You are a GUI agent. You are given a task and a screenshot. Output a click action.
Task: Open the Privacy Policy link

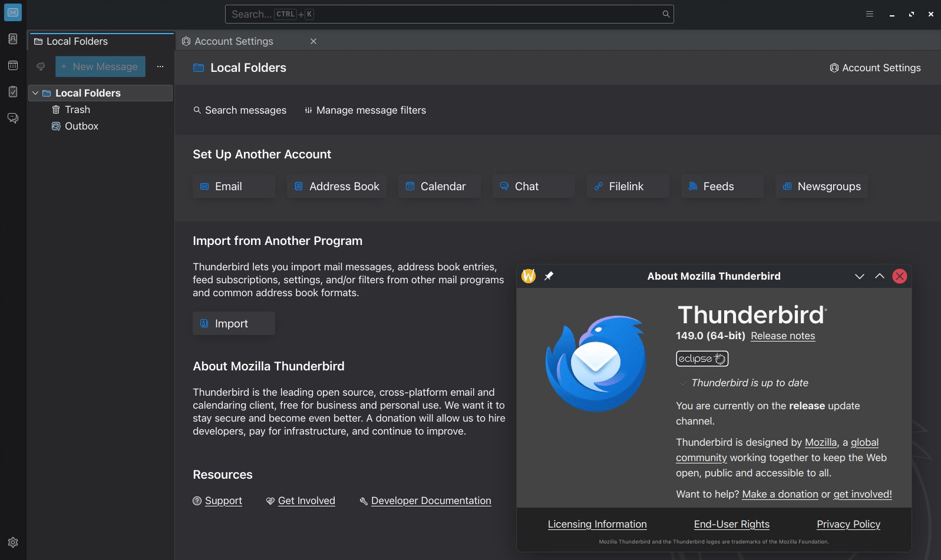pos(848,524)
